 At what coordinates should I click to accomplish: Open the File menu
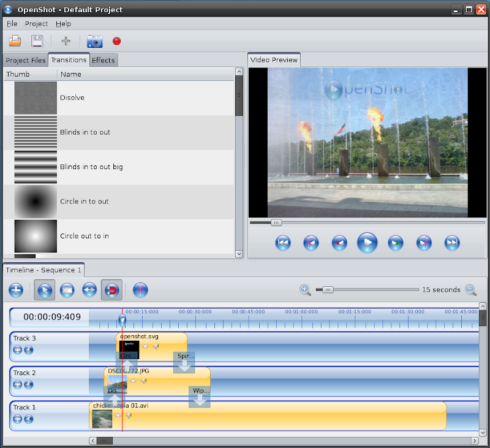12,24
